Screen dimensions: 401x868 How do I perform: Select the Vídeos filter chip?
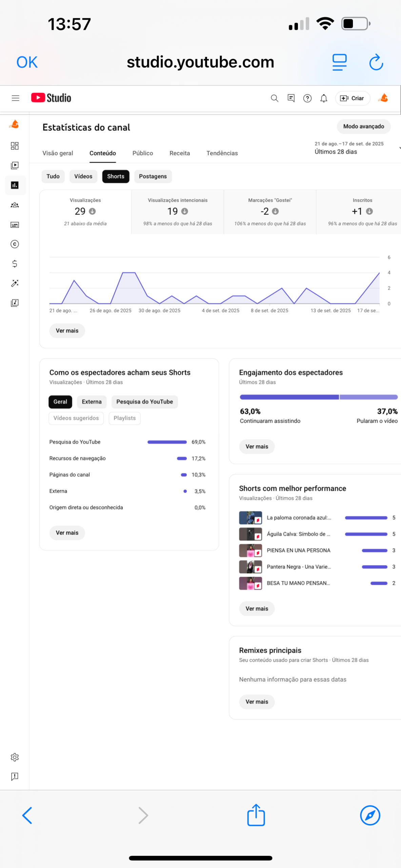[83, 176]
